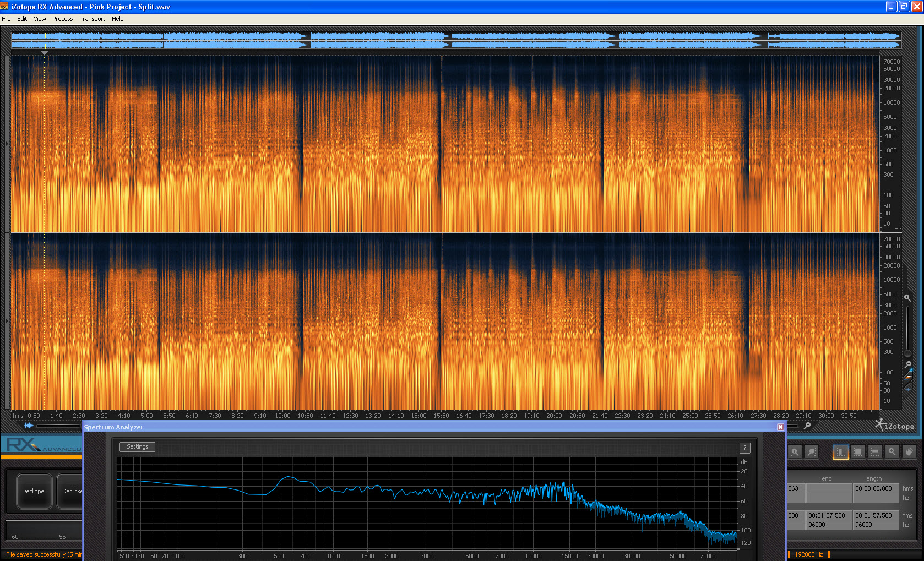The width and height of the screenshot is (924, 561).
Task: Click waveform icon left of horizontal zoom slider
Action: (29, 426)
